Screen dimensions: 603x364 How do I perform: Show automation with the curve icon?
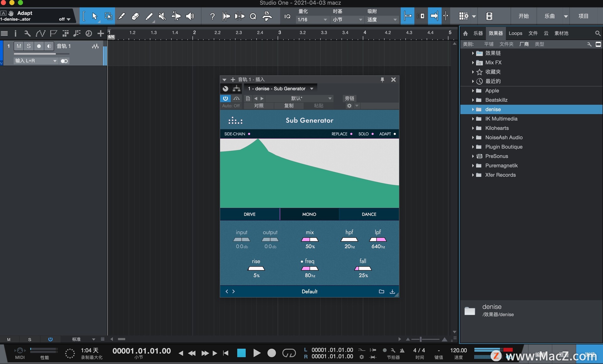[x=40, y=33]
